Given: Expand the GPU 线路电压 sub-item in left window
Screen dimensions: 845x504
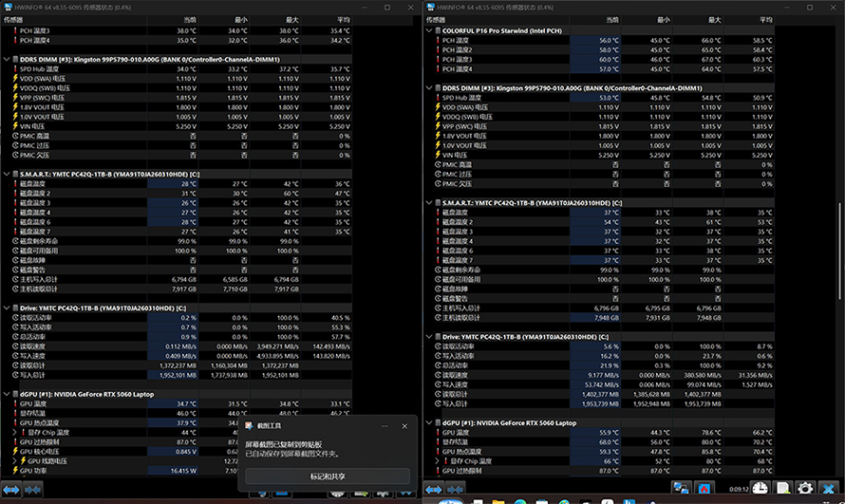Looking at the screenshot, I should [15, 461].
